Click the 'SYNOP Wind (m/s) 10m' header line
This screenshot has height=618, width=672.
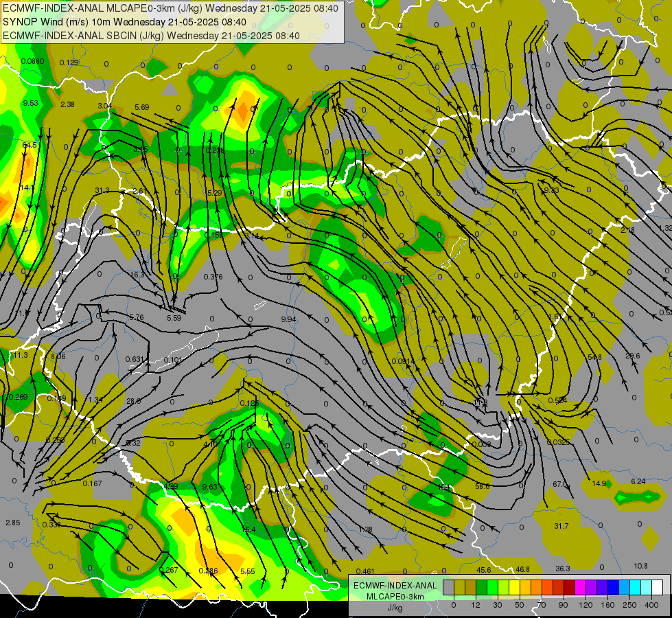(x=124, y=22)
